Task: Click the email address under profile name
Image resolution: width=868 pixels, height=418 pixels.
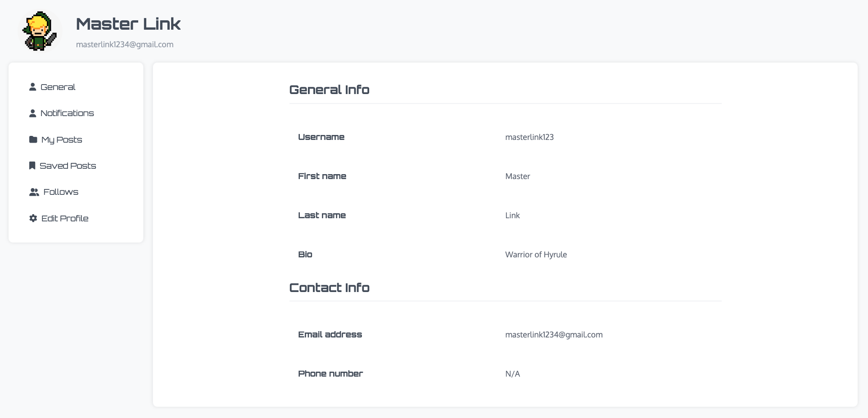Action: tap(125, 45)
